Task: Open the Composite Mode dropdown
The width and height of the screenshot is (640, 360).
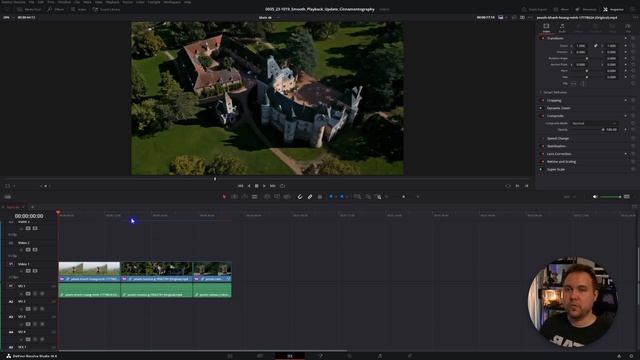Action: [x=594, y=123]
